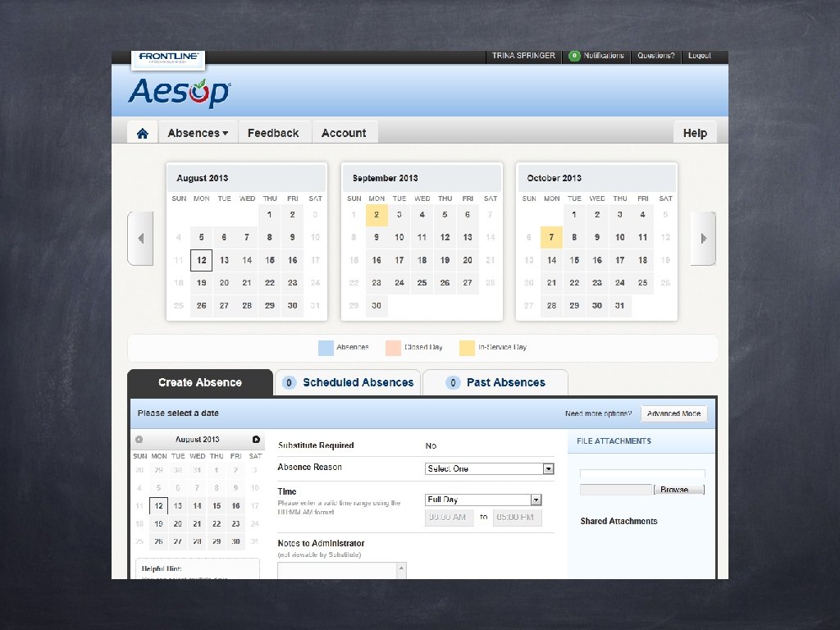Select September 2 in-service day
Image resolution: width=840 pixels, height=630 pixels.
[377, 215]
